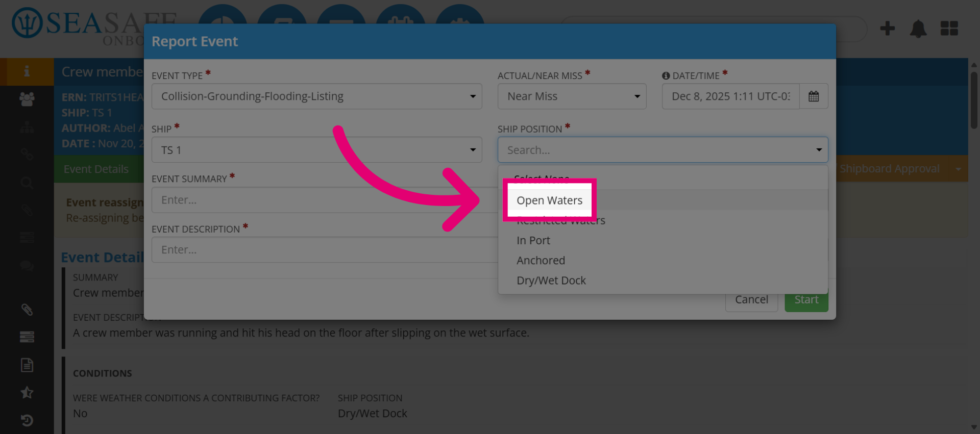
Task: Click the SeaSafe trident logo
Action: 27,23
